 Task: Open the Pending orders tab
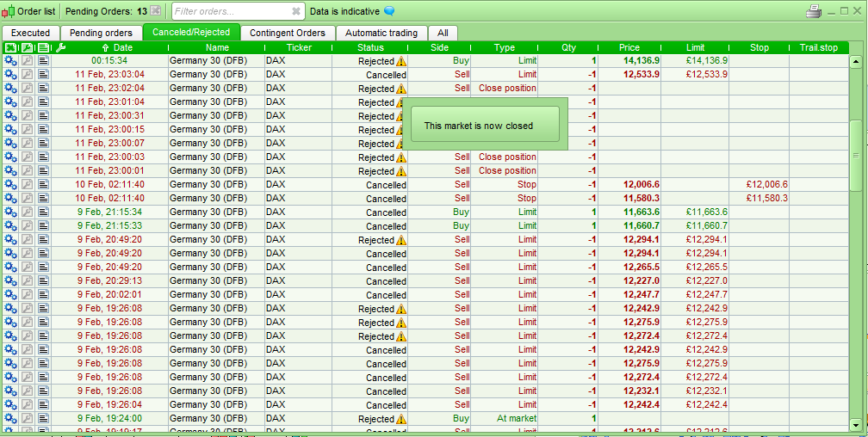pos(101,33)
